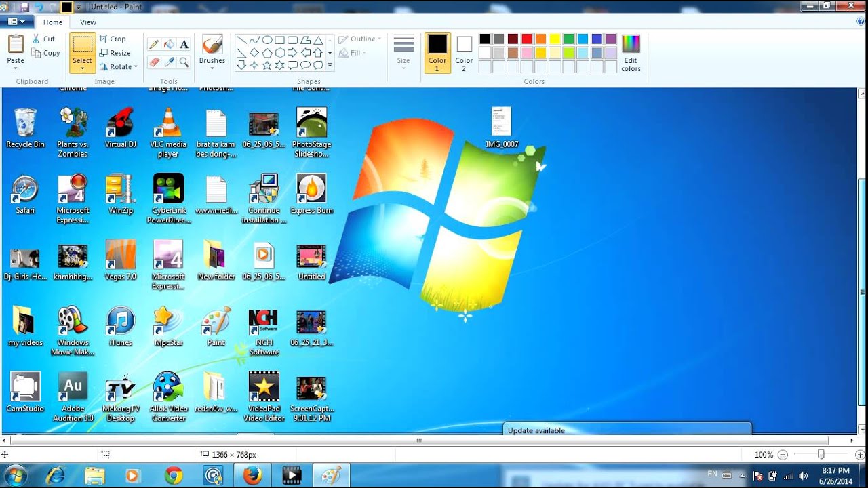Open the Size line thickness dropdown
The height and width of the screenshot is (488, 868).
[x=403, y=53]
